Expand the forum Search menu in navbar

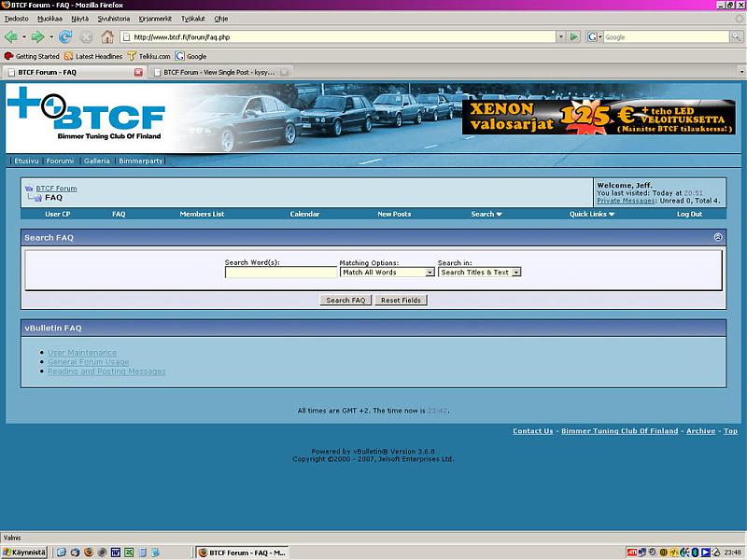486,214
